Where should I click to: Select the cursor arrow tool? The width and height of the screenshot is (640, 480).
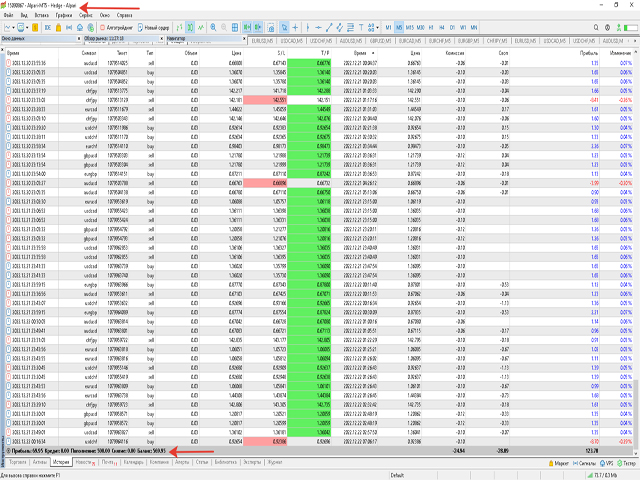[x=284, y=27]
